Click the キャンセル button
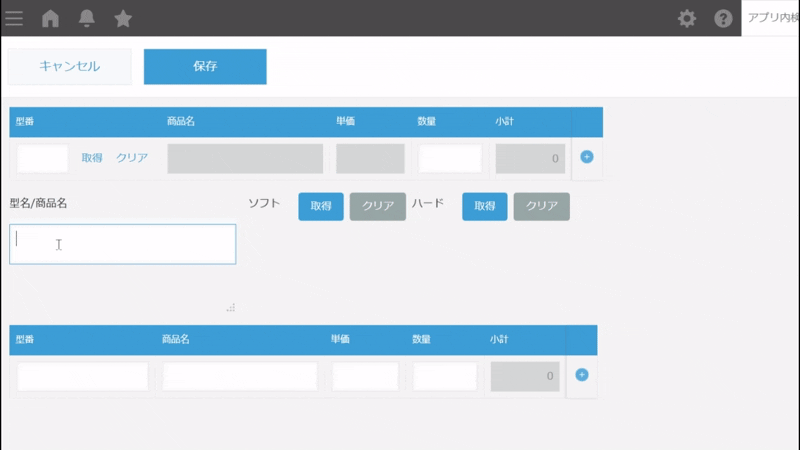 (x=69, y=66)
